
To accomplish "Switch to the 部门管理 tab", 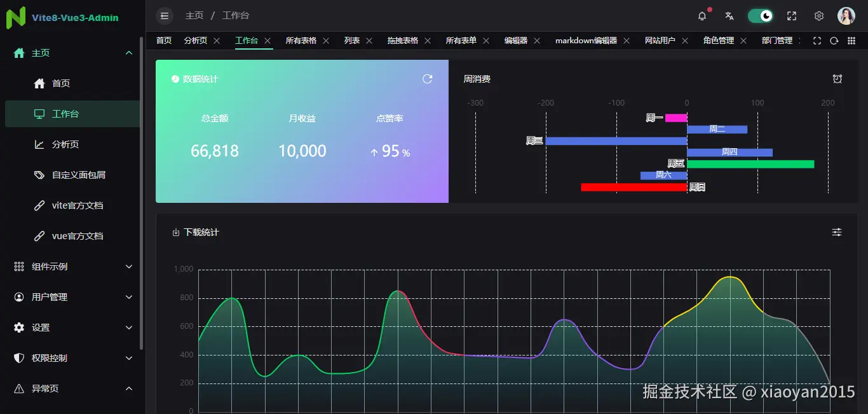I will coord(777,41).
